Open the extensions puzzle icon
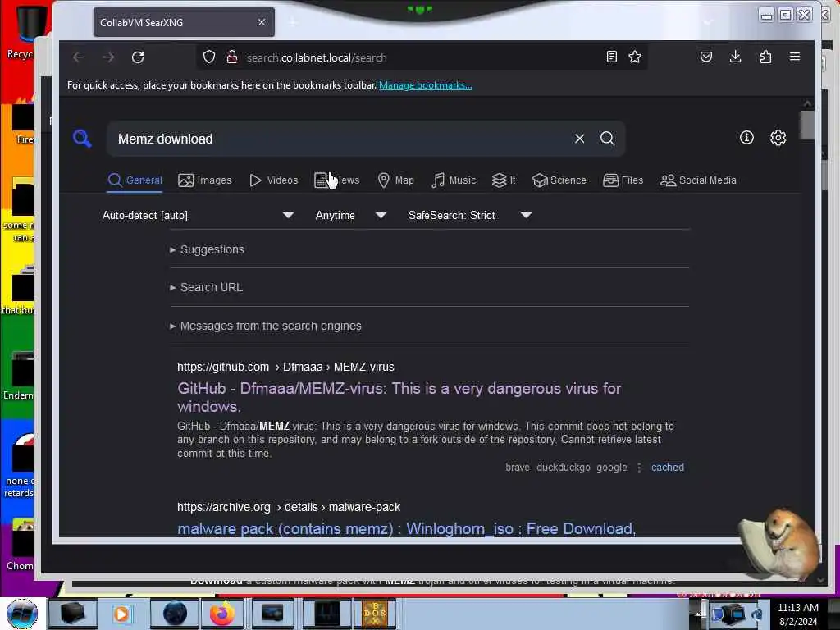Screen dimensions: 840x630 (x=765, y=57)
